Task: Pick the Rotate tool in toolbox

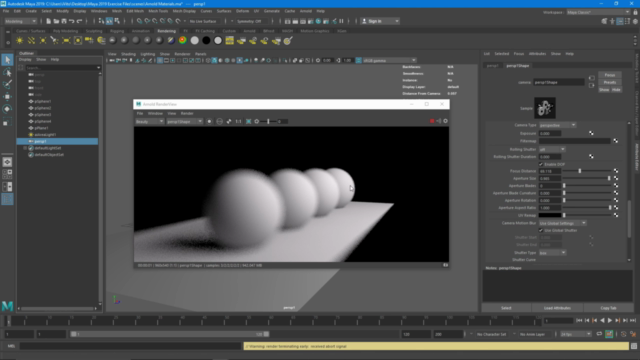Action: click(7, 109)
